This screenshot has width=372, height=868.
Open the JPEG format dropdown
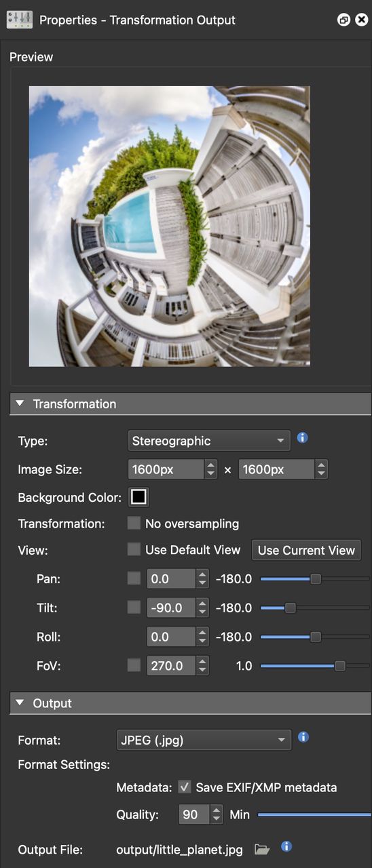coord(204,741)
